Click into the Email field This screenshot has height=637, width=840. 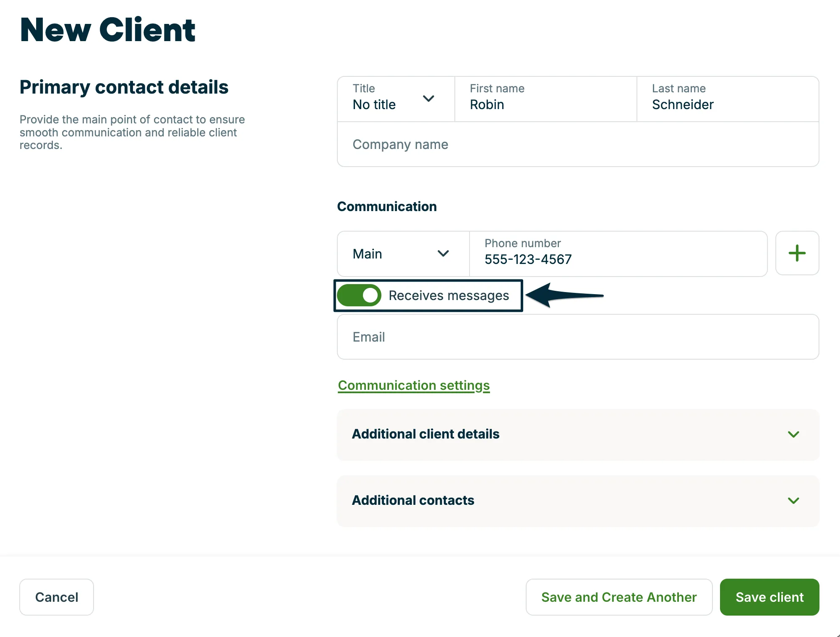point(578,337)
